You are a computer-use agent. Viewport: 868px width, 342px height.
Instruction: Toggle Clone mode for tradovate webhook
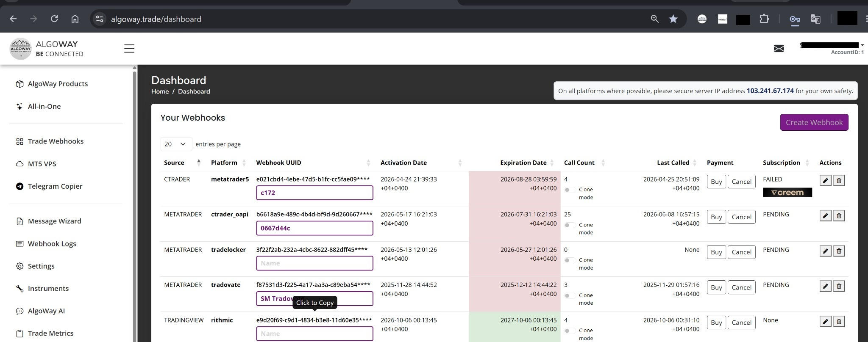[x=570, y=295]
